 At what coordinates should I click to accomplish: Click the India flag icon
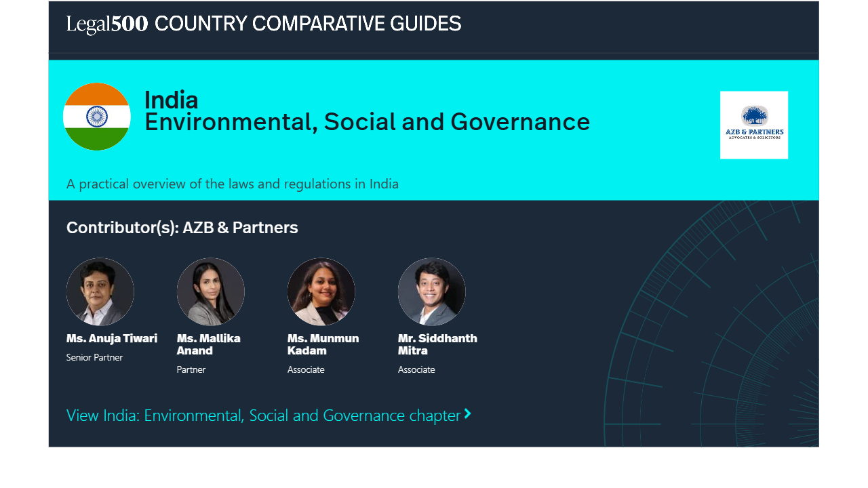coord(97,117)
